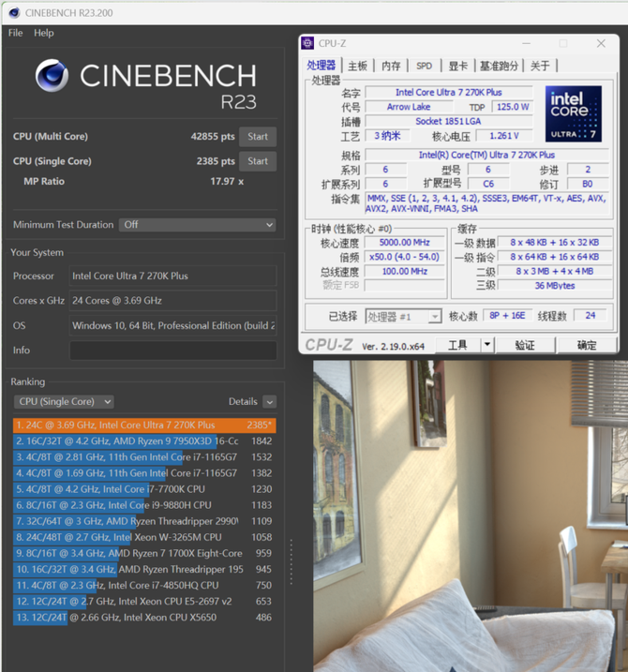Click the Info input field
The width and height of the screenshot is (628, 672).
tap(172, 351)
